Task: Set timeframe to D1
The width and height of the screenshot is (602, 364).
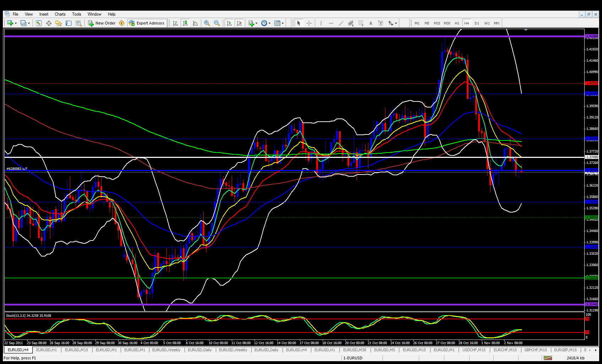Action: point(477,23)
